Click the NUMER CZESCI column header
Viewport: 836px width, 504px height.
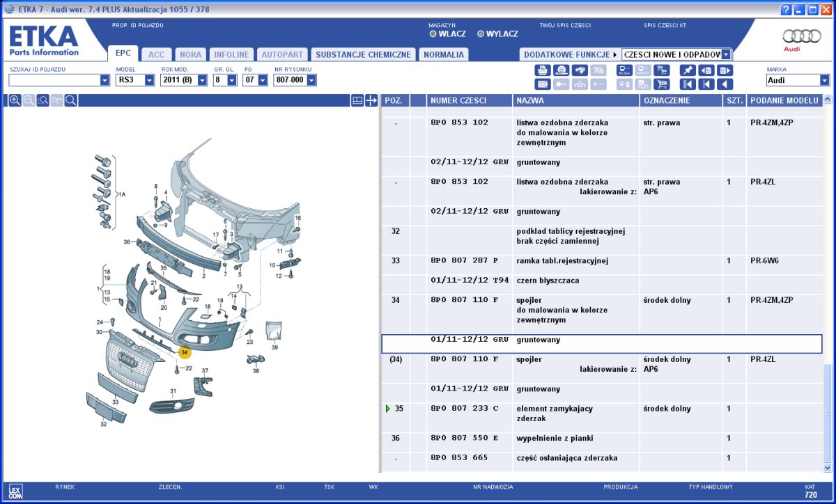coord(470,101)
